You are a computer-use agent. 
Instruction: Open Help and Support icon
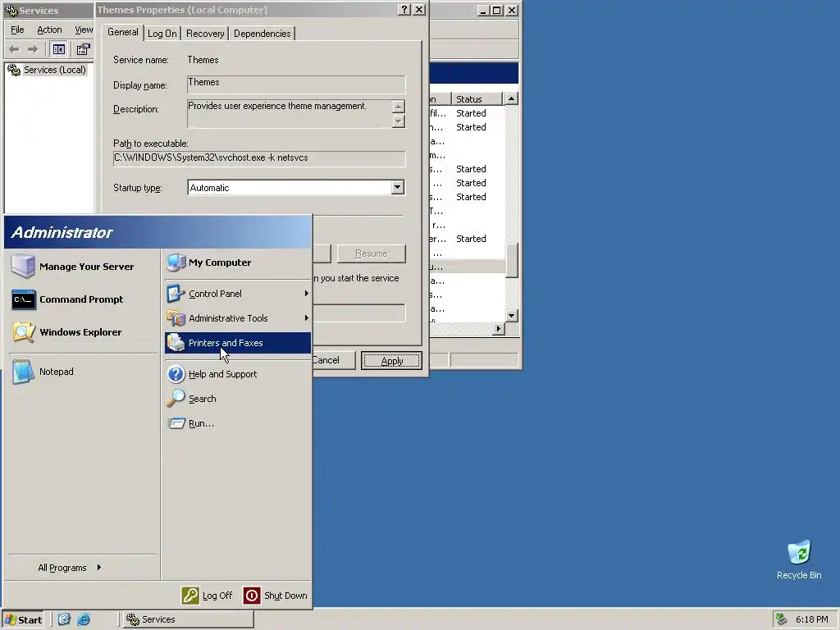tap(176, 374)
